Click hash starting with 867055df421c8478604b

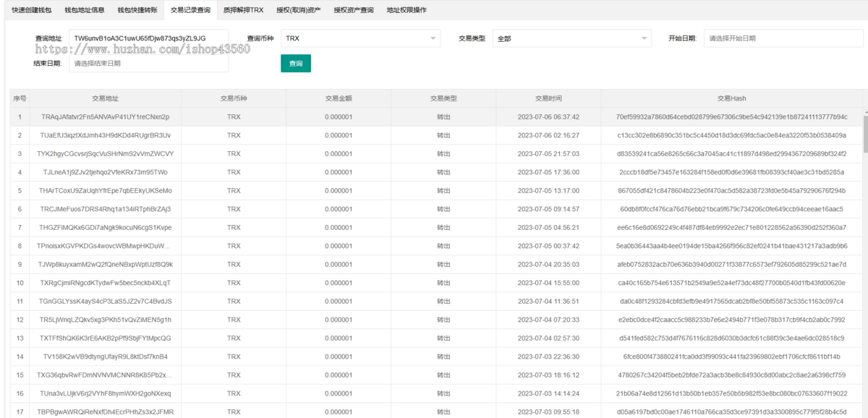coord(731,190)
